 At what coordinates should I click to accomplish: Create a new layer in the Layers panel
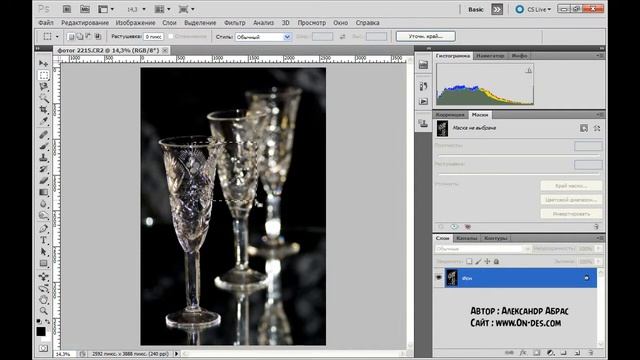(577, 352)
